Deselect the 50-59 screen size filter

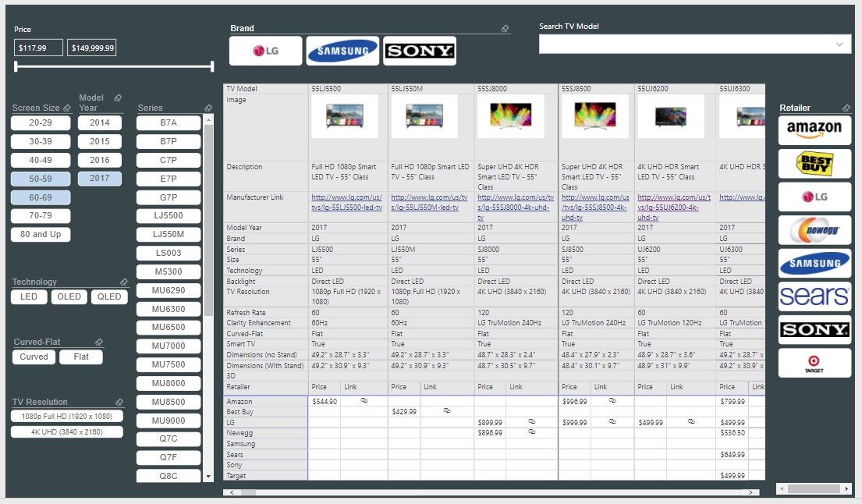click(41, 179)
